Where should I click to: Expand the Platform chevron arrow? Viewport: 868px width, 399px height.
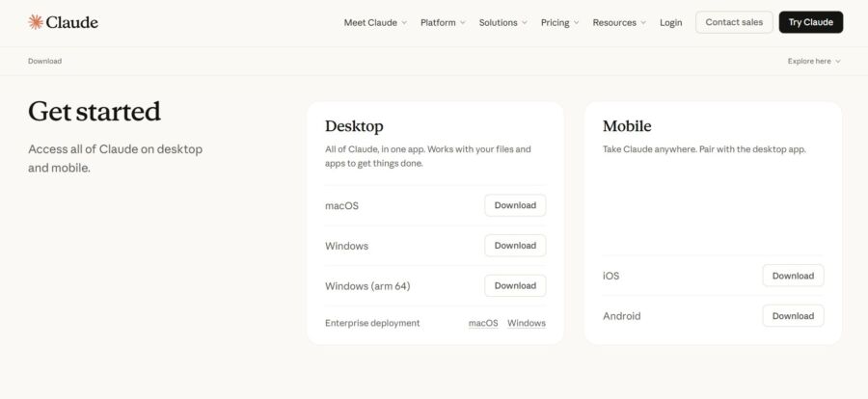pos(463,23)
